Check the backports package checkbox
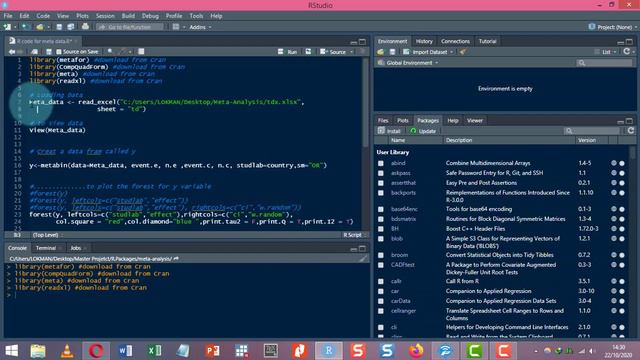Screen dimensions: 640x360 tap(381, 193)
